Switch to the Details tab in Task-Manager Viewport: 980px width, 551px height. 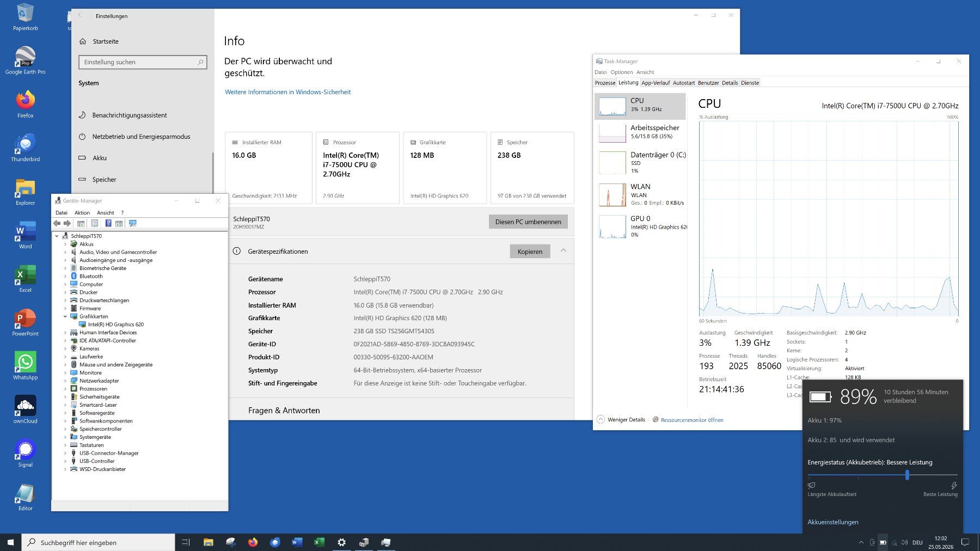coord(730,83)
